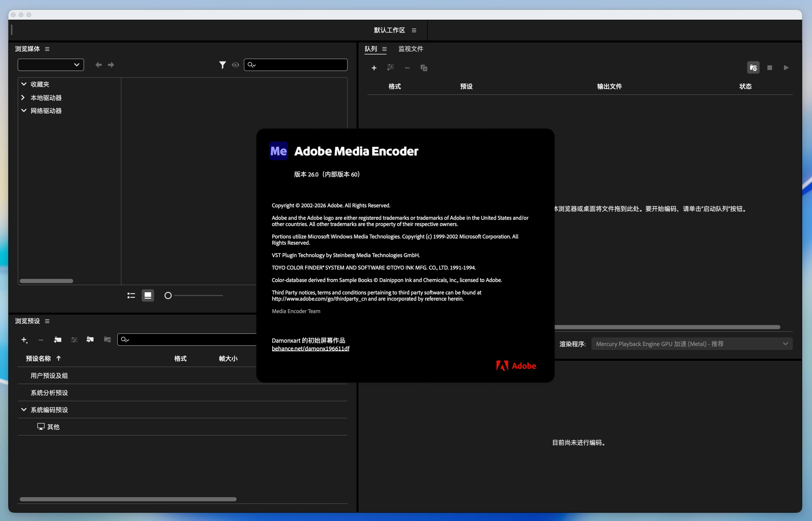Open behance.net/damonx196611df link
The image size is (812, 521).
pos(310,349)
